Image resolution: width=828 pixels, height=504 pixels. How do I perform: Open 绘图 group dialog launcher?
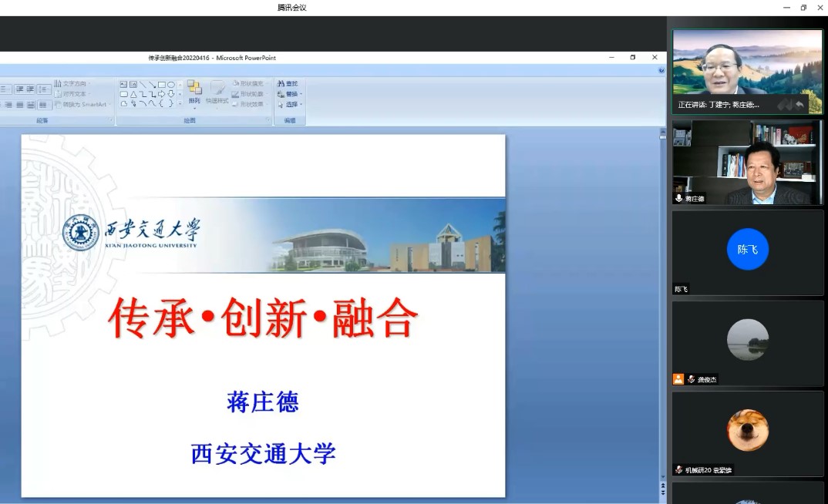268,120
